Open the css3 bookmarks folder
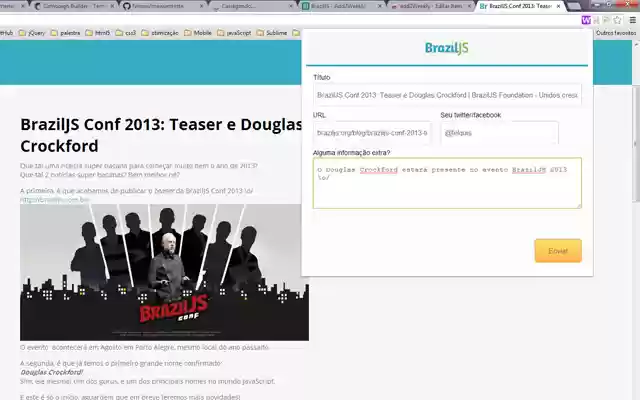The height and width of the screenshot is (400, 640). tap(126, 33)
